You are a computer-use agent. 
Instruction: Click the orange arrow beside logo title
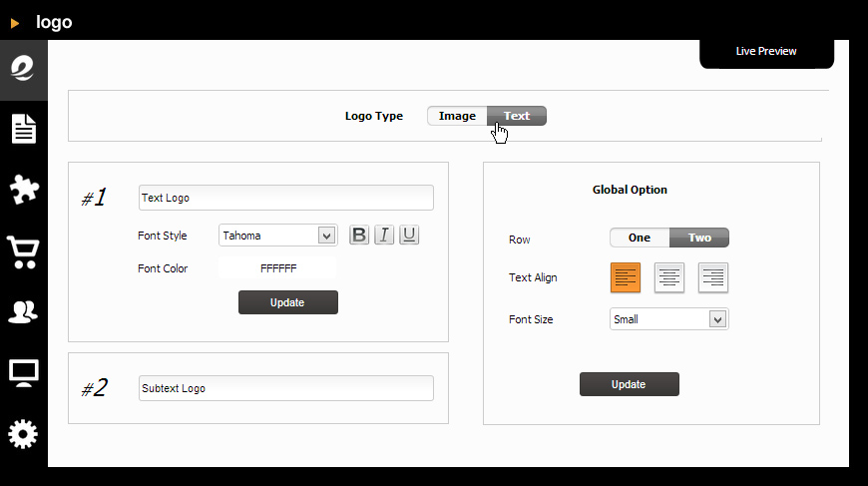(15, 23)
